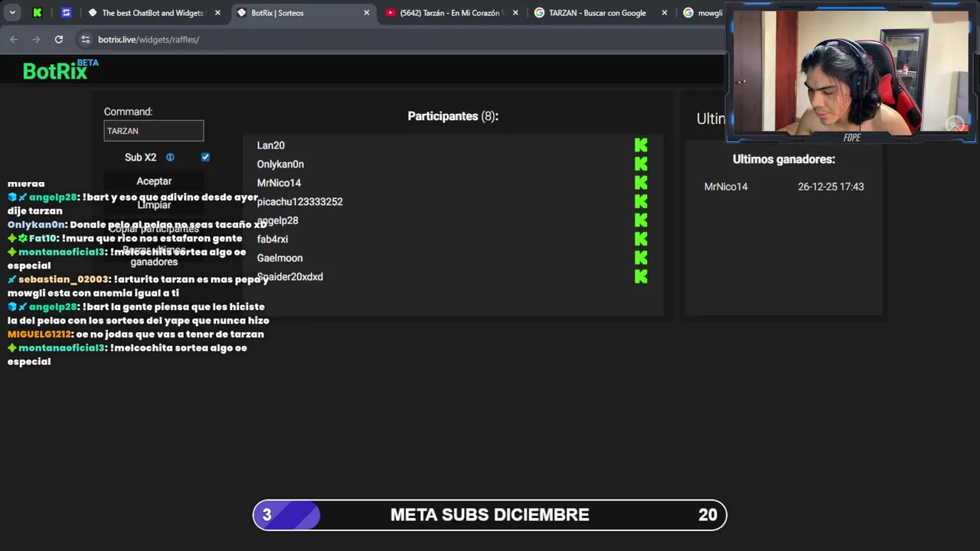
Task: Click the winner date 26-12-25 17:43
Action: [x=831, y=187]
